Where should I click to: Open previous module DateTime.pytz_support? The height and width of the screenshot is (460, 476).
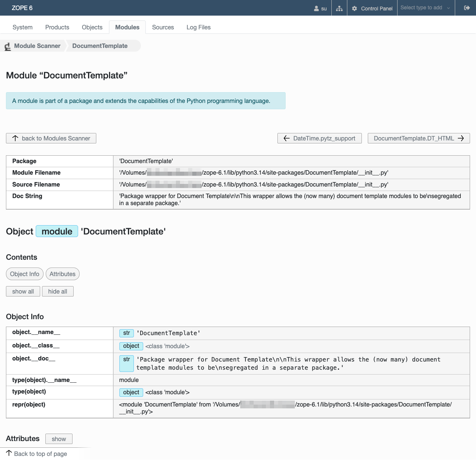(319, 138)
